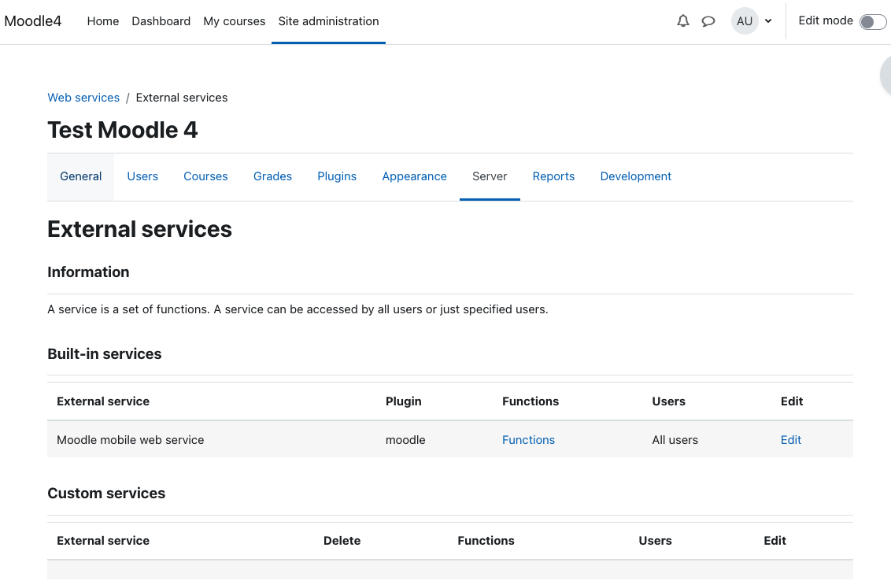The width and height of the screenshot is (891, 588).
Task: Select Site administration in top navigation
Action: pyautogui.click(x=328, y=21)
